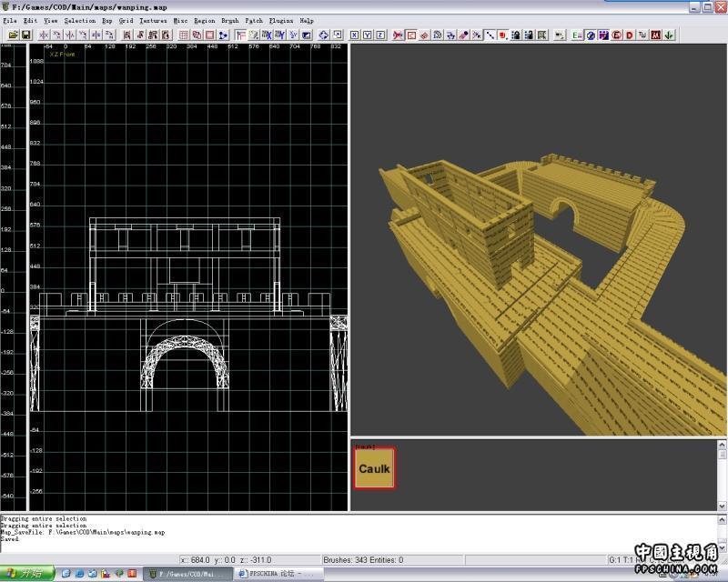Flip selection along the Y axis
The height and width of the screenshot is (582, 728).
(70, 35)
